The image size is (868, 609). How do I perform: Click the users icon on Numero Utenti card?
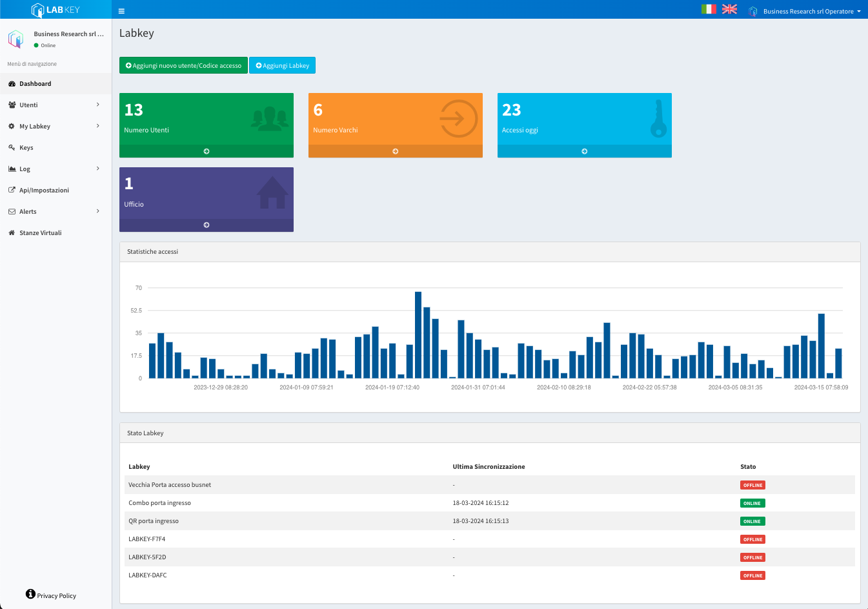pos(270,118)
